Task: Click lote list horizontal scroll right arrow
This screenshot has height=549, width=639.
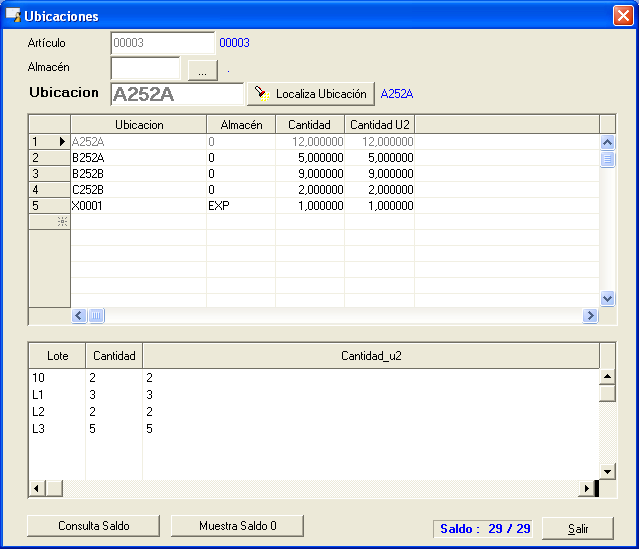Action: (x=586, y=488)
